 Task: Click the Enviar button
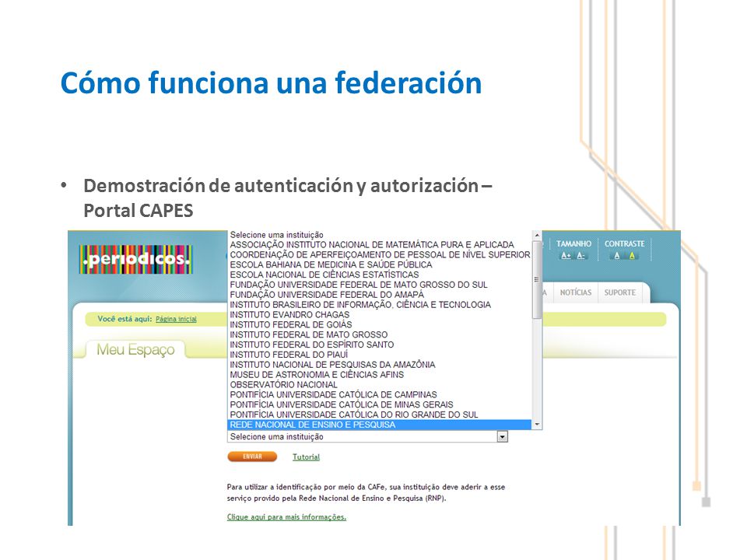tap(252, 457)
